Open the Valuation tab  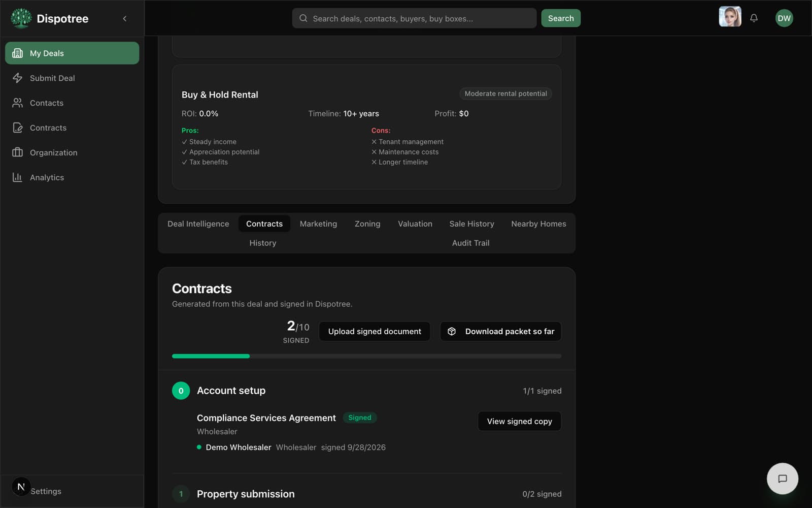(x=415, y=224)
